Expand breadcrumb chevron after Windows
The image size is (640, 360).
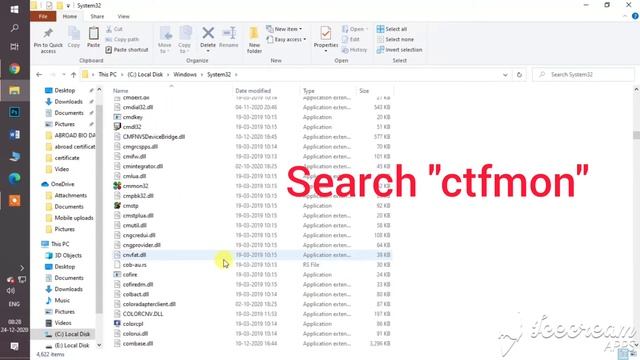click(202, 75)
